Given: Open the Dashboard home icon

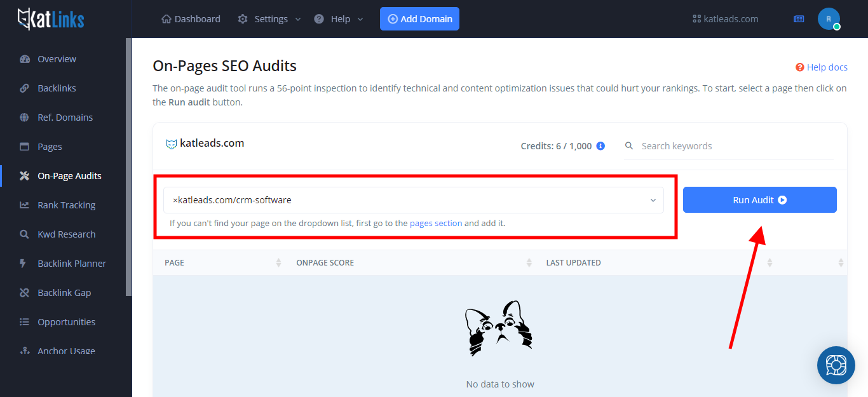Looking at the screenshot, I should click(166, 19).
